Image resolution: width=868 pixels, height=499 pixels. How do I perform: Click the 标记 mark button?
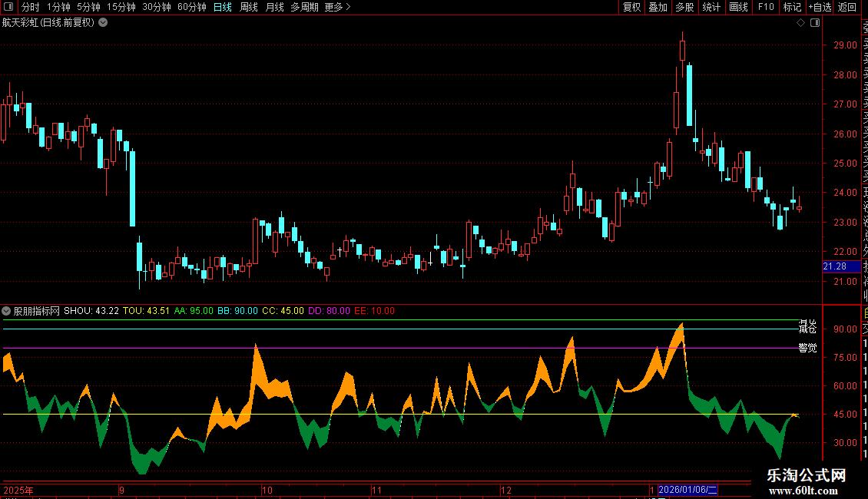tap(792, 7)
